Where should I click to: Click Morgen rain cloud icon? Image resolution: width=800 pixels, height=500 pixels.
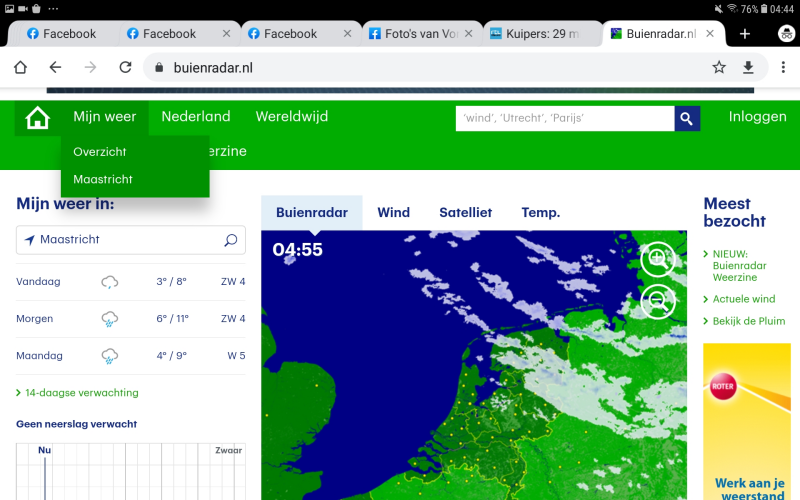click(x=109, y=319)
